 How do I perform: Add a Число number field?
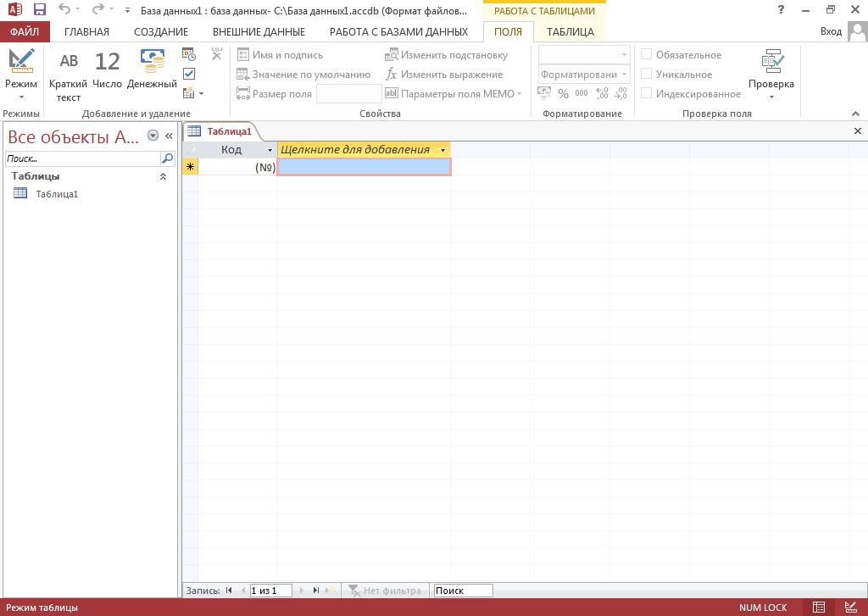click(108, 75)
